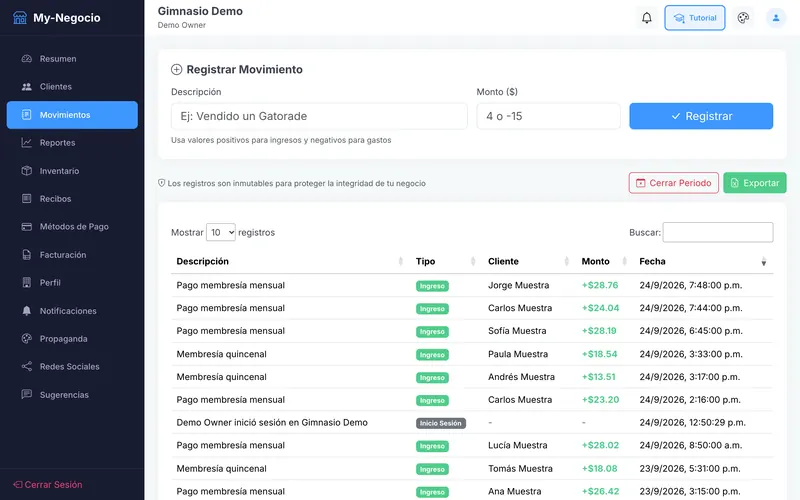Sort table by Tipo column

(x=446, y=261)
